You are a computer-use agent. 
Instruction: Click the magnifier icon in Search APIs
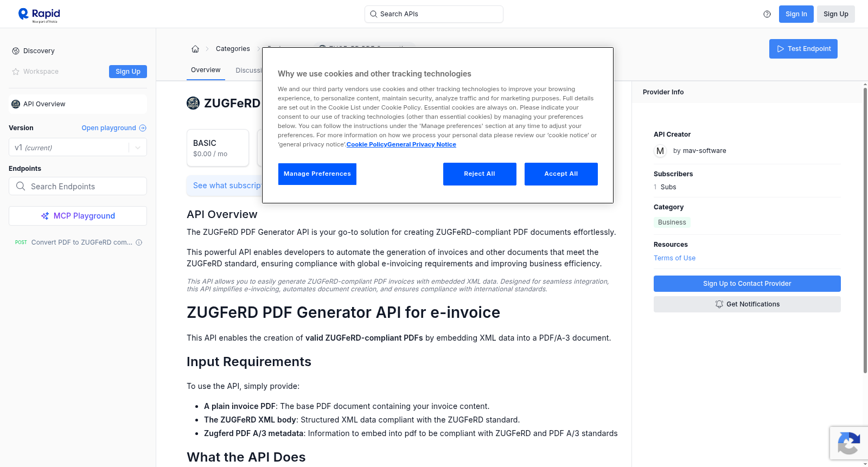374,14
